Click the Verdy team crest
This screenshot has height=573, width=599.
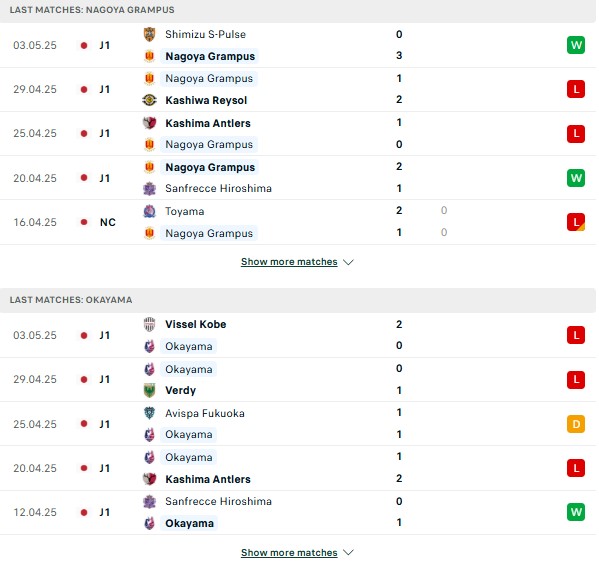click(149, 390)
